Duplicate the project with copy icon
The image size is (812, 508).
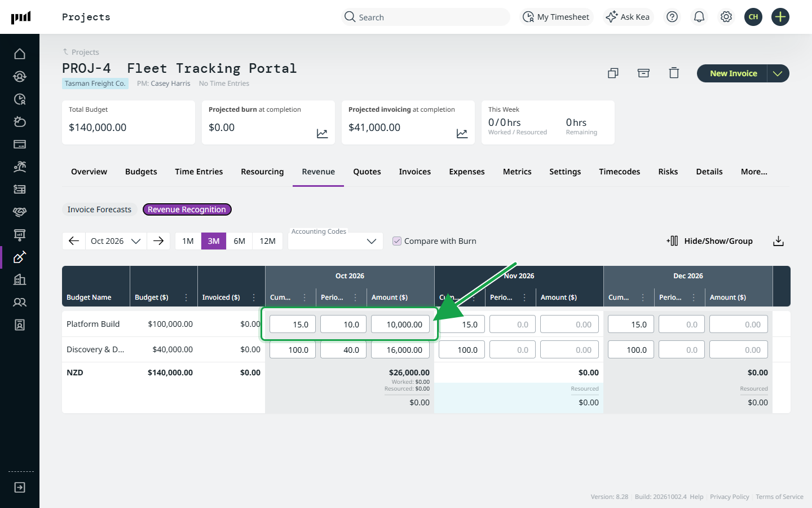(x=613, y=73)
